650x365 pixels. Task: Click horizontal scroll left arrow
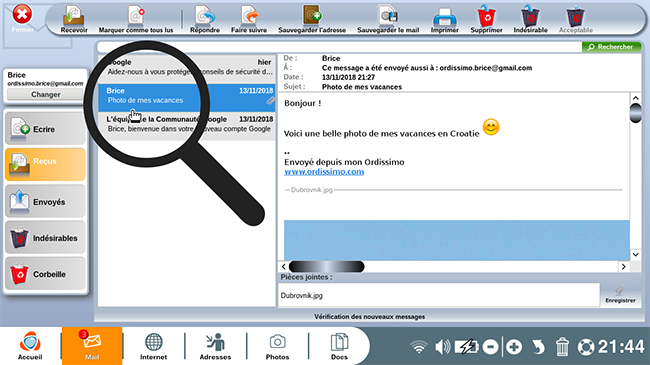(x=284, y=267)
